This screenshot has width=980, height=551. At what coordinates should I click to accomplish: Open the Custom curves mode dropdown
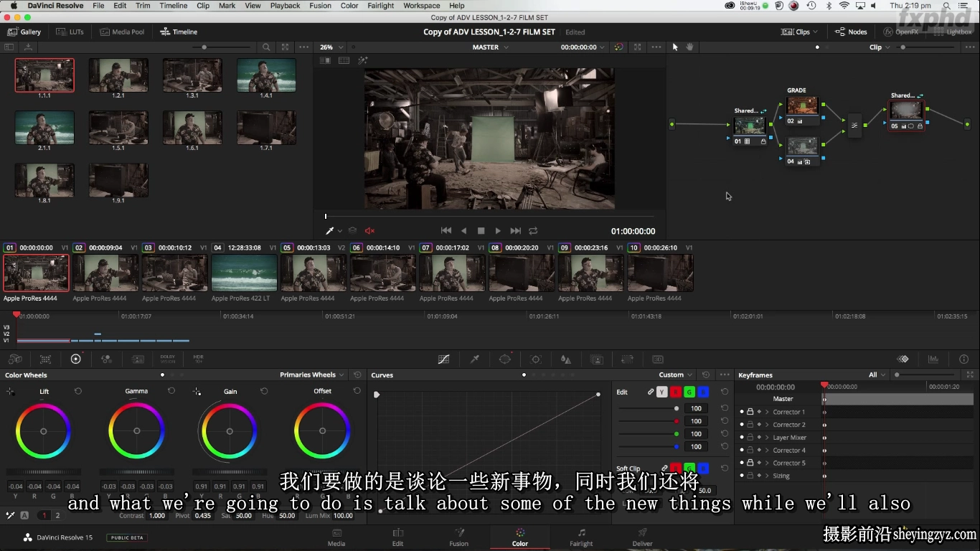tap(676, 375)
